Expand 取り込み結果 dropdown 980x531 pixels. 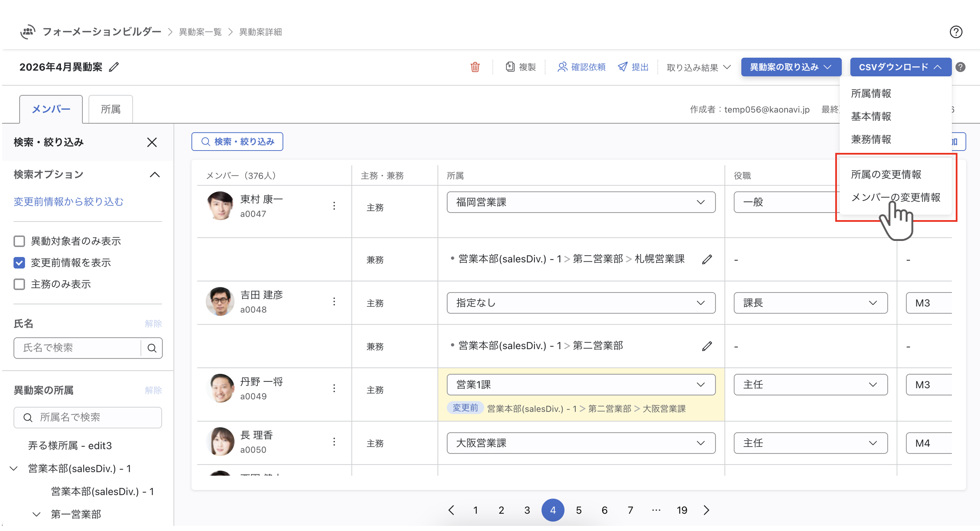[699, 68]
